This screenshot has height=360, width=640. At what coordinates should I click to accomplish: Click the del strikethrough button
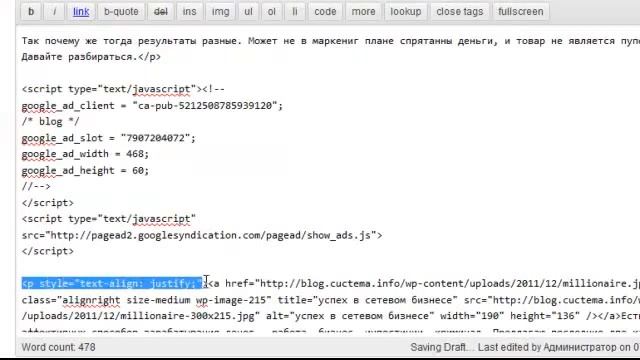click(x=161, y=11)
